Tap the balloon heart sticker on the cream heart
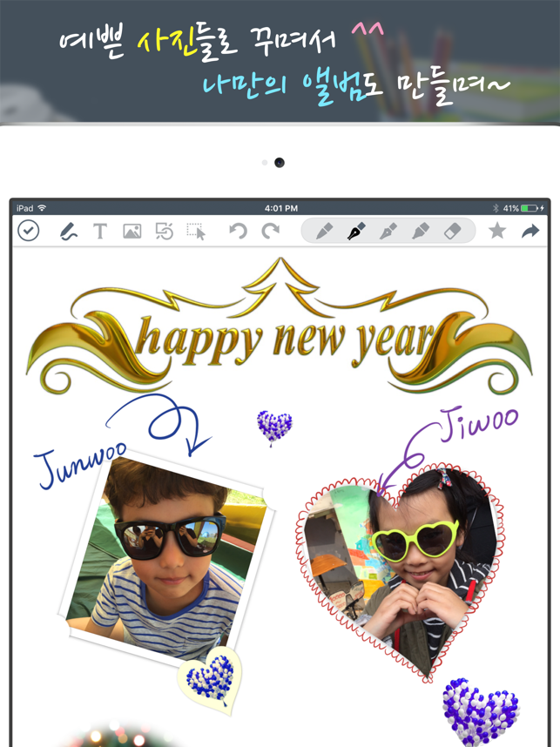560x747 pixels. [210, 680]
